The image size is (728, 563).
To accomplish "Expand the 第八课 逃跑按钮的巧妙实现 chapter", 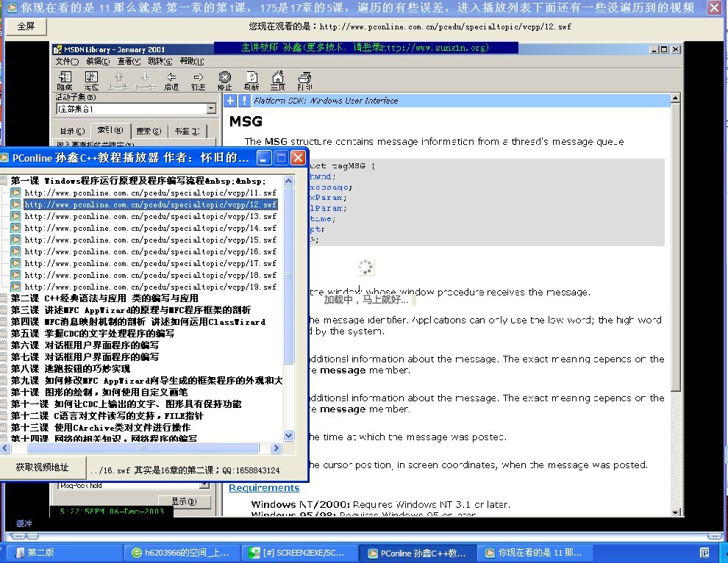I will pyautogui.click(x=3, y=368).
